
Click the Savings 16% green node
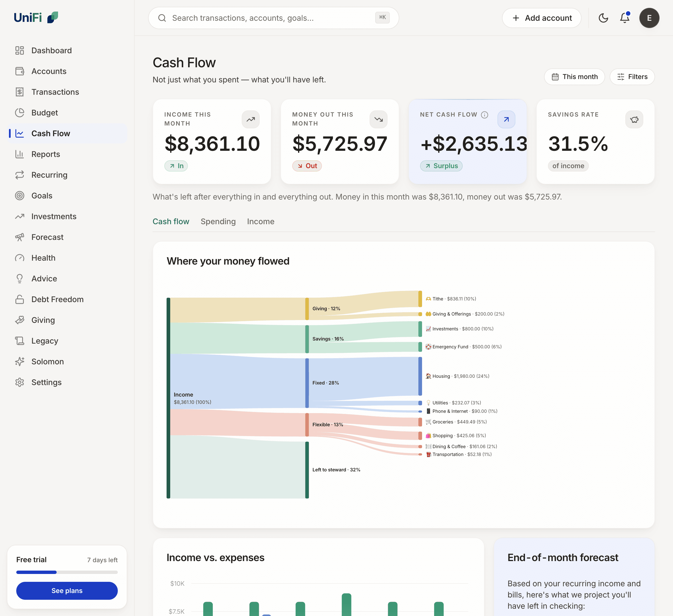pos(307,339)
